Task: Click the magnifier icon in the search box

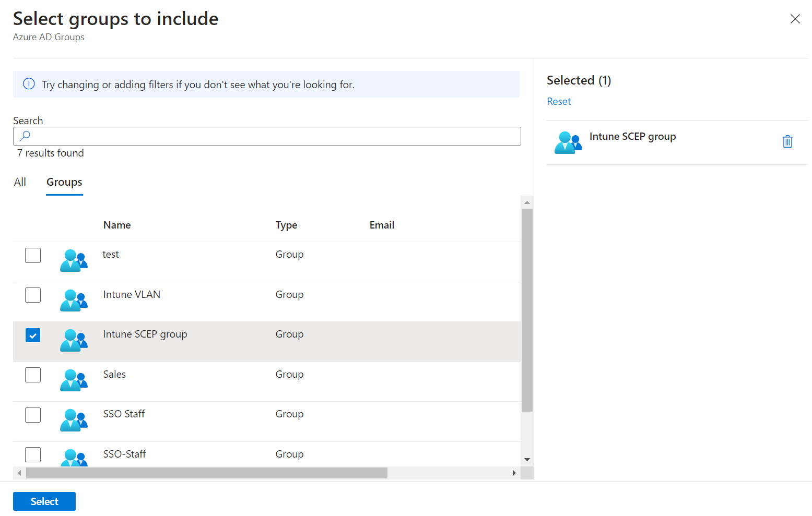Action: pos(25,136)
